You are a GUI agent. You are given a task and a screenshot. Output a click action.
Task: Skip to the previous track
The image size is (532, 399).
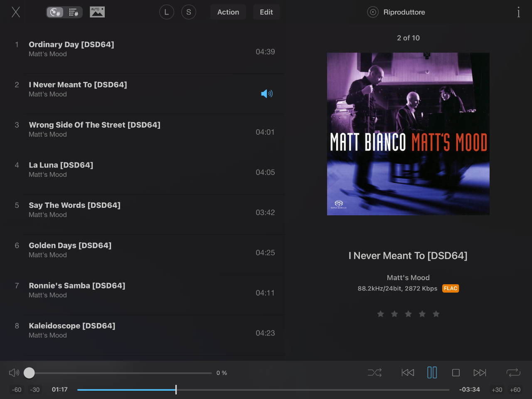point(408,373)
